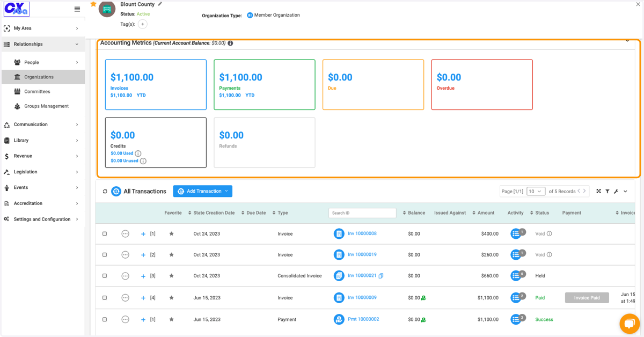Screen dimensions: 644x337
Task: Click the CX logo
Action: (17, 9)
